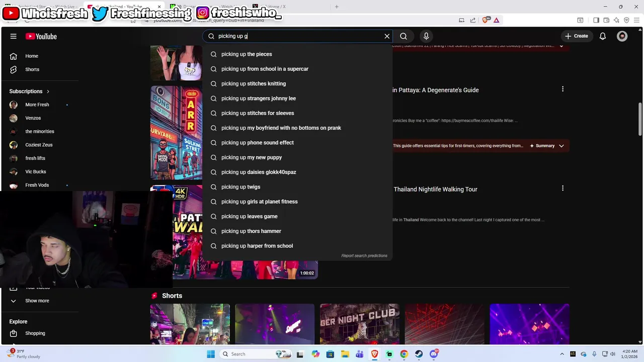This screenshot has height=362, width=644.
Task: Run search with the magnifier button
Action: [x=404, y=36]
